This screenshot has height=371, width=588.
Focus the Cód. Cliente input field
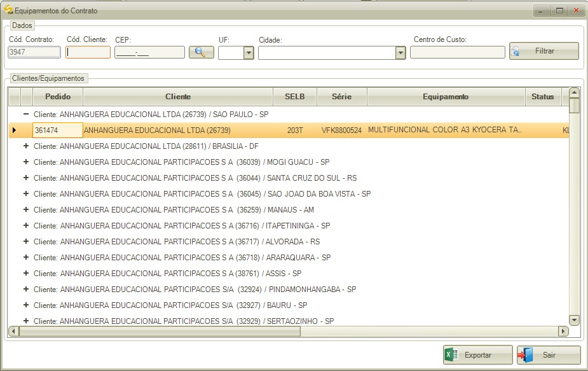pyautogui.click(x=88, y=52)
